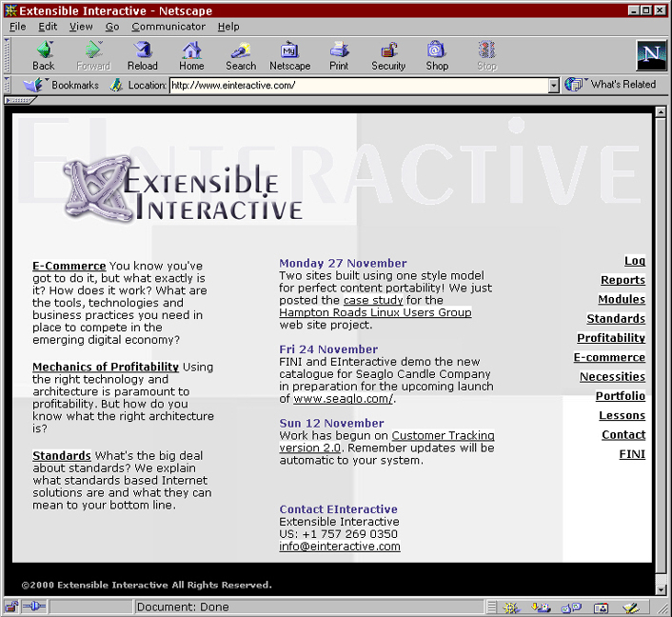Open the Mechanics of Profitability link
This screenshot has width=672, height=617.
(x=106, y=367)
